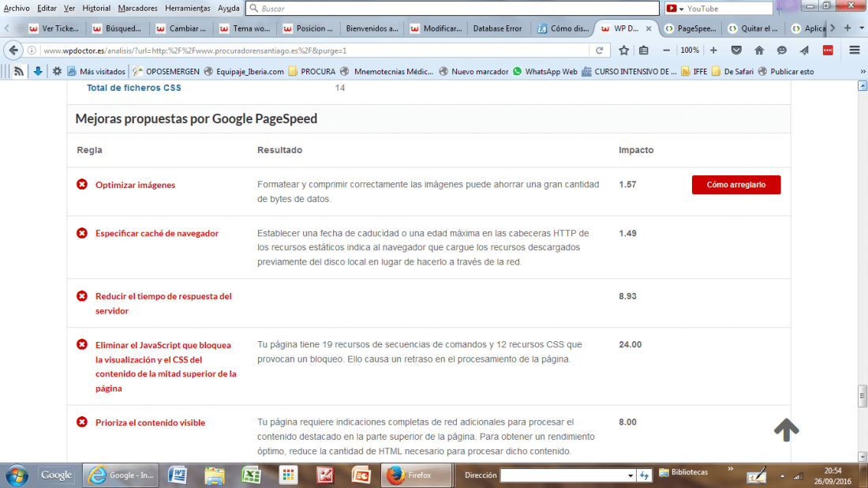Screen dimensions: 868x488
Task: Switch to the Cómo dis... tab
Action: [x=563, y=28]
